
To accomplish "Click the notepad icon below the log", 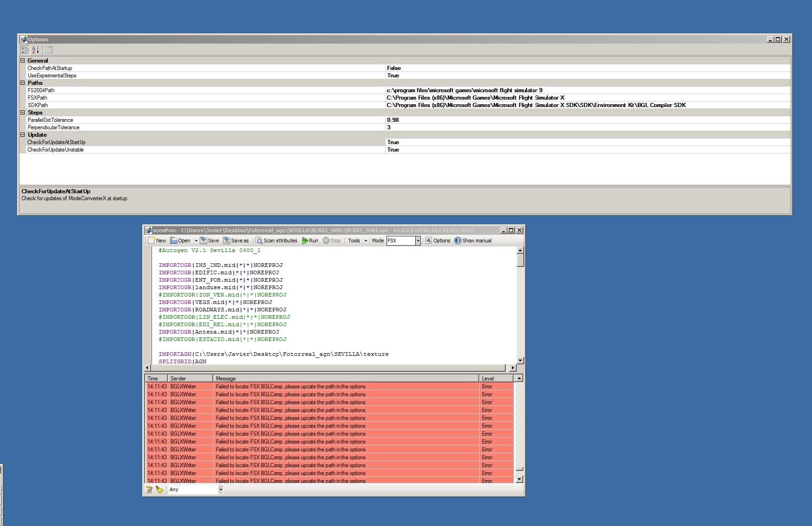I will coord(149,489).
